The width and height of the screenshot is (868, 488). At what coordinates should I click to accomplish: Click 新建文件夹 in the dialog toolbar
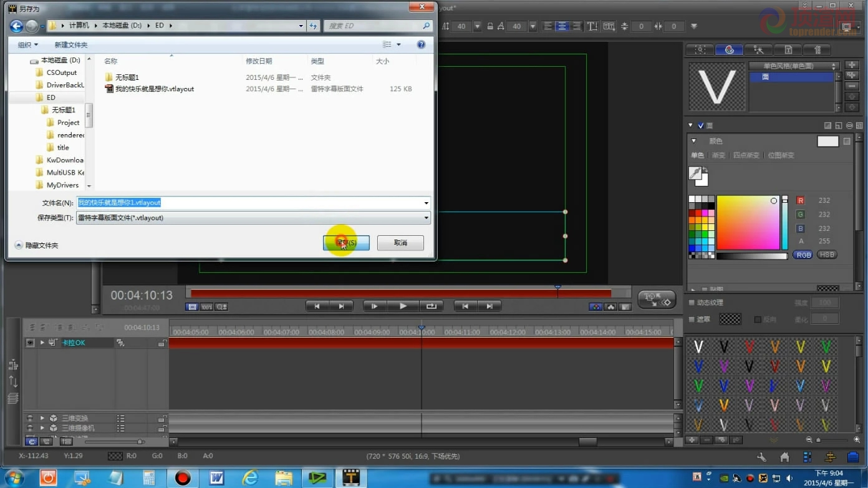tap(71, 45)
